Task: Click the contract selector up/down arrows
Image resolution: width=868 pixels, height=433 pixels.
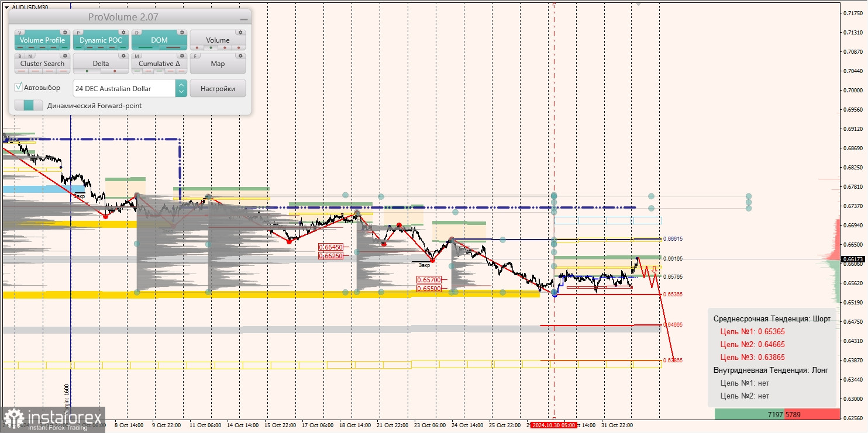Action: 181,89
